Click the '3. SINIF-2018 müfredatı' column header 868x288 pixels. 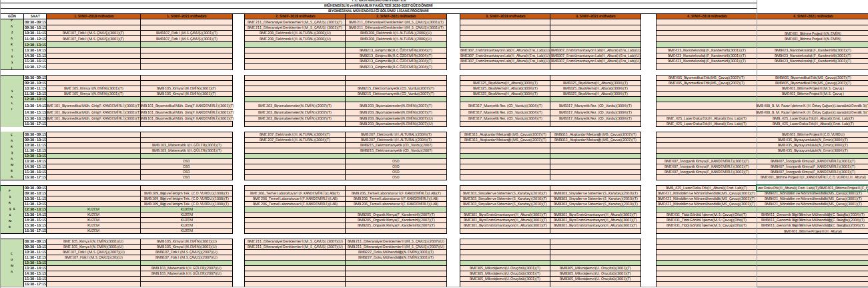coord(505,15)
